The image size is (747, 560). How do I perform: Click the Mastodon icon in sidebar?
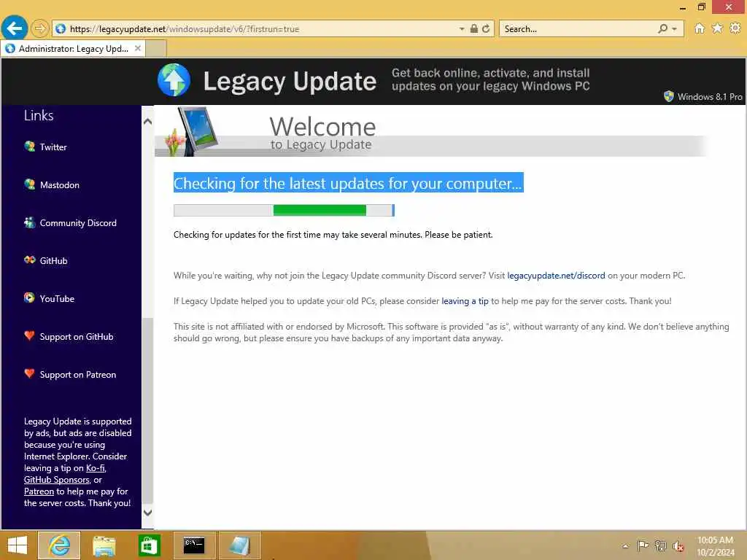[29, 184]
